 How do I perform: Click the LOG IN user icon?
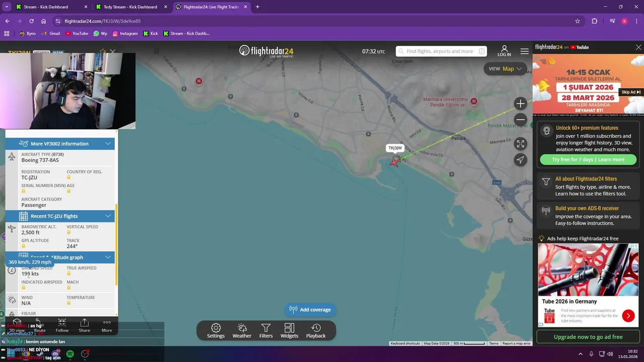coord(504,51)
